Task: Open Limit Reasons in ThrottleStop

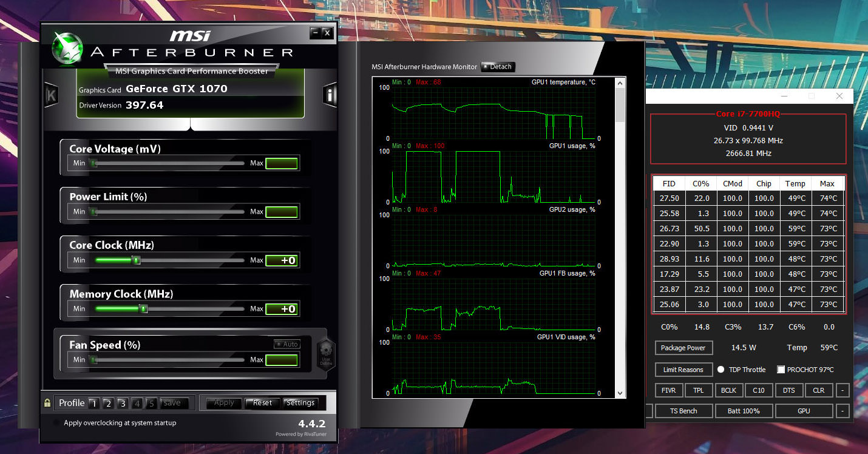Action: 683,370
